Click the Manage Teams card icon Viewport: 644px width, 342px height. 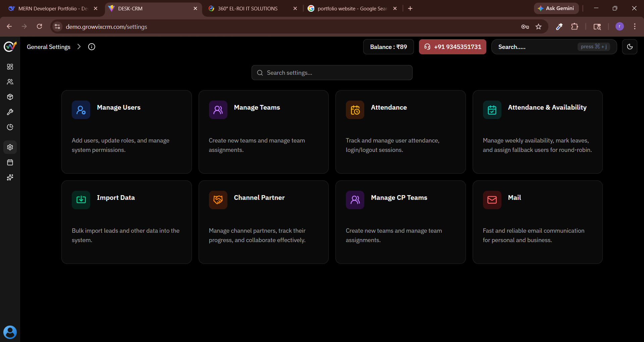[x=218, y=110]
